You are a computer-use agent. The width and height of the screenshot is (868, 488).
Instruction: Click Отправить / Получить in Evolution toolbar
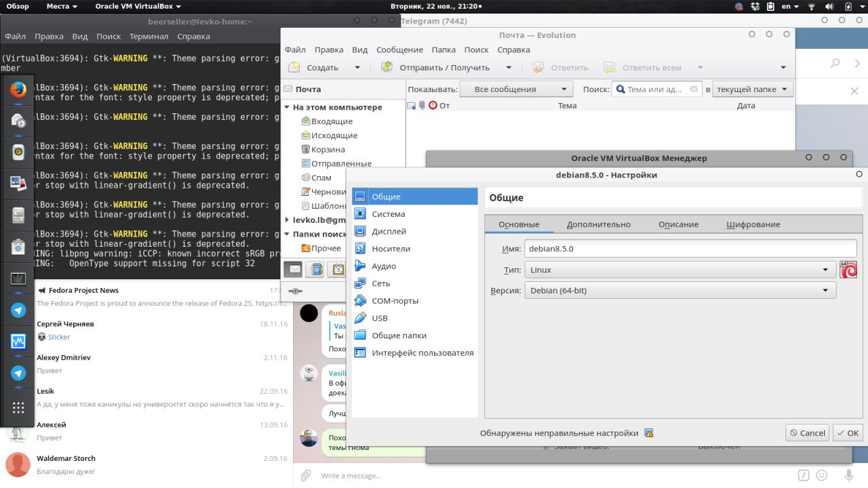pyautogui.click(x=436, y=68)
